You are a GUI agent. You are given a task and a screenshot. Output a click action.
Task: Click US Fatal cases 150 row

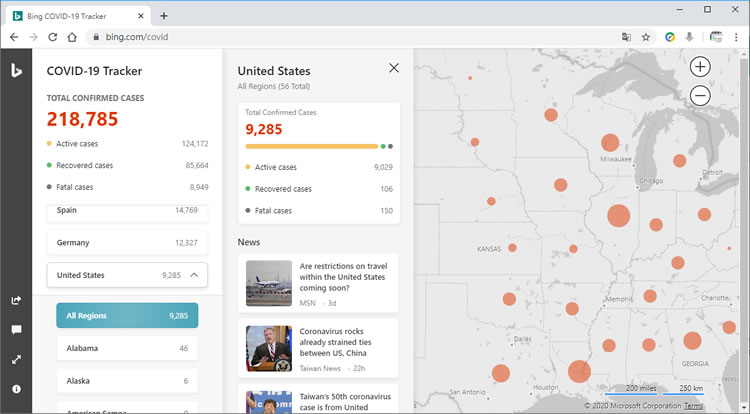coord(319,210)
